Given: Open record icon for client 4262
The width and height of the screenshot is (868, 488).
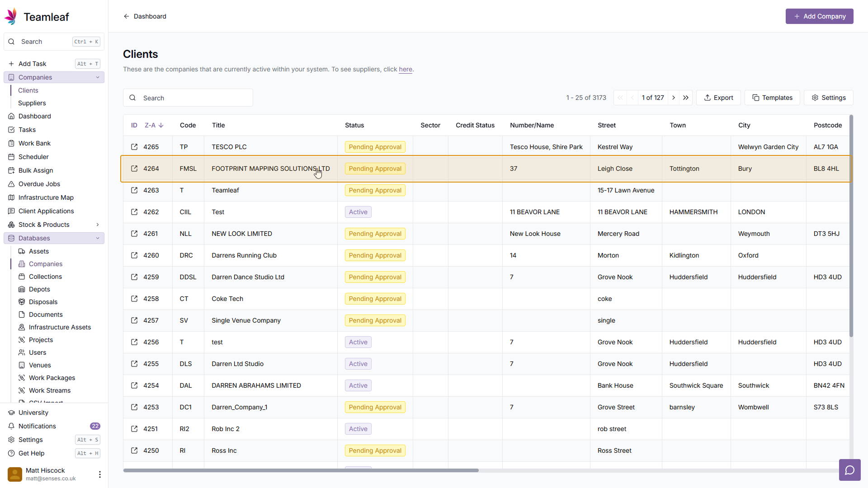Looking at the screenshot, I should (x=134, y=212).
